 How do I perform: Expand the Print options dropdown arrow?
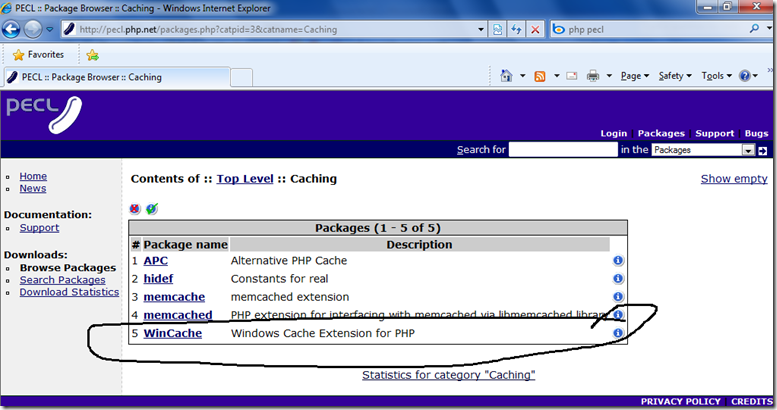pos(609,76)
